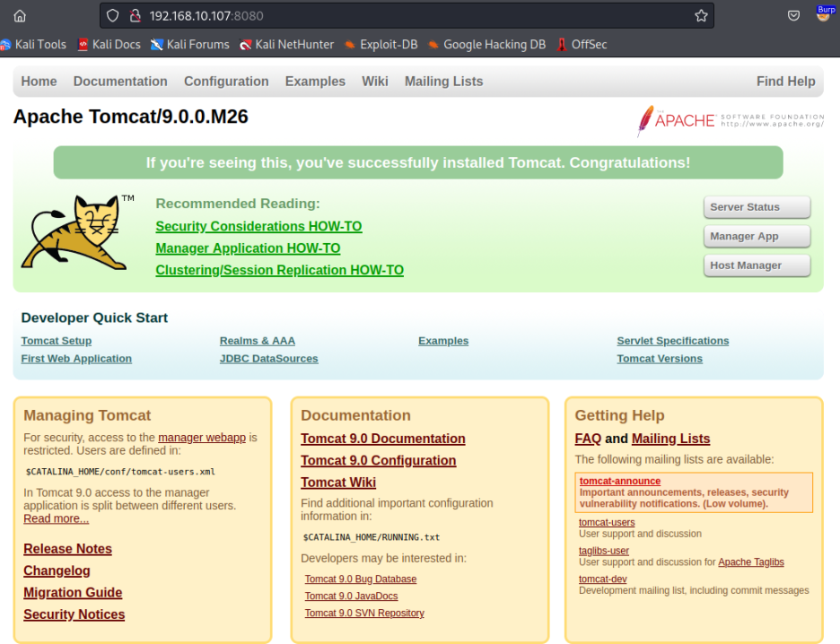Open Tomcat 9.0 Configuration link
Viewport: 840px width, 644px height.
click(x=378, y=461)
